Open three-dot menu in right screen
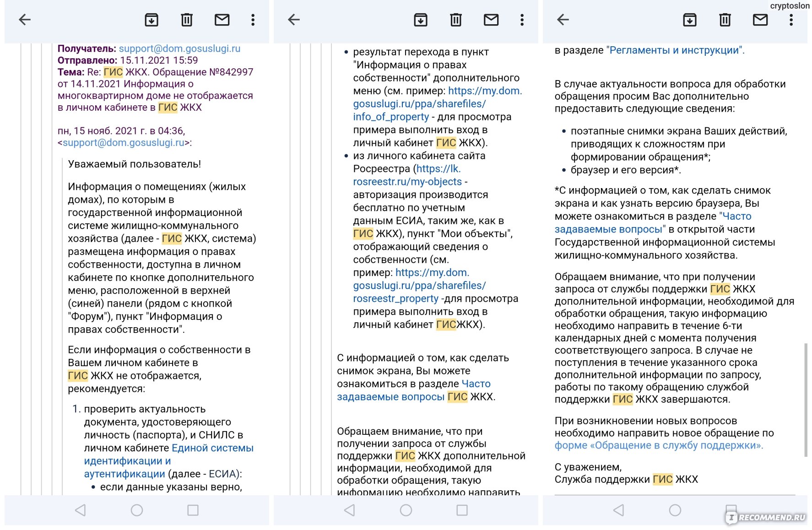This screenshot has height=530, width=812. 791,20
